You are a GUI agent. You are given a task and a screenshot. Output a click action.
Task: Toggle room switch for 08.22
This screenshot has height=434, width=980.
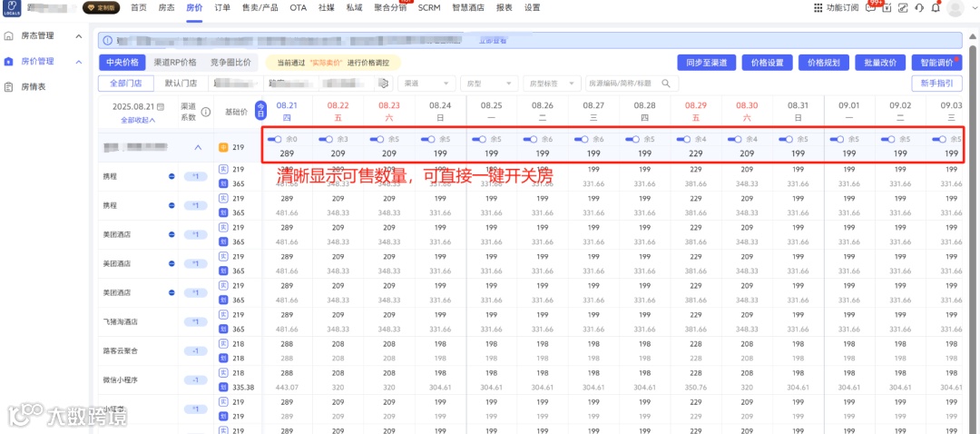point(326,139)
